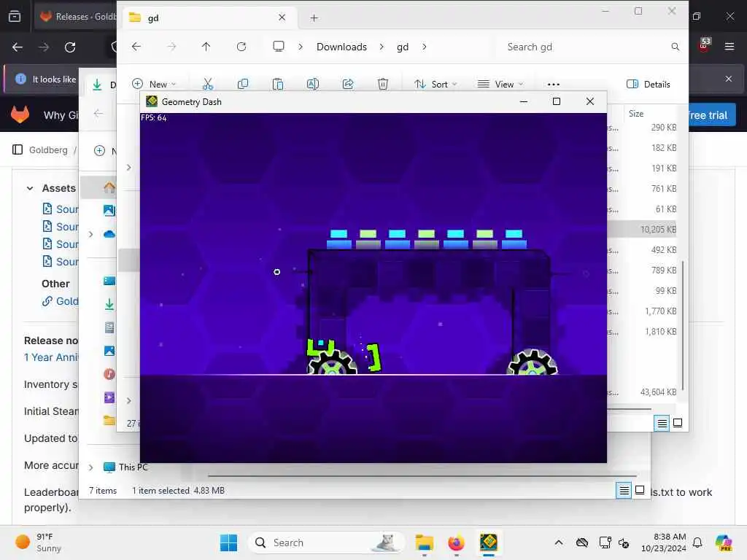Expand the chevron after Downloads in address bar
This screenshot has height=560, width=747.
(382, 47)
